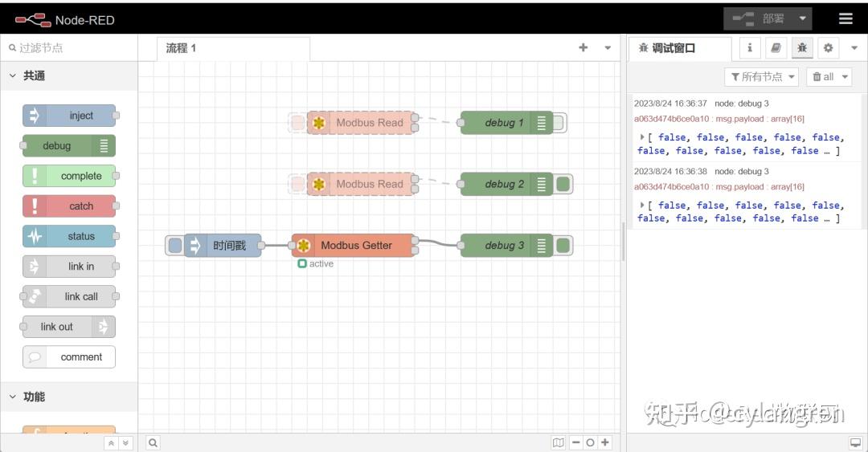Open the 所有节点 filter dropdown
Image resolution: width=868 pixels, height=452 pixels.
tap(761, 76)
